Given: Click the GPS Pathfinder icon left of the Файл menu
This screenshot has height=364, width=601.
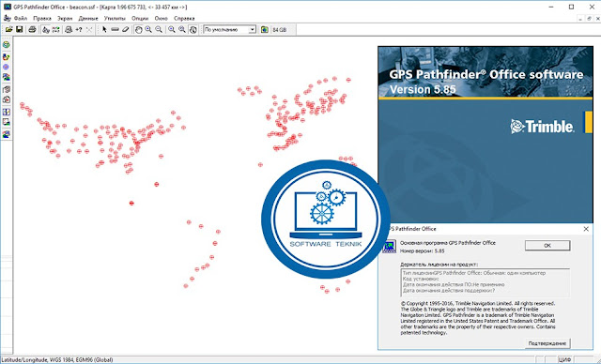Looking at the screenshot, I should pyautogui.click(x=7, y=18).
